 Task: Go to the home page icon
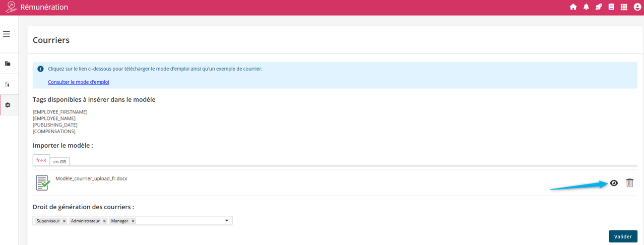pyautogui.click(x=573, y=7)
